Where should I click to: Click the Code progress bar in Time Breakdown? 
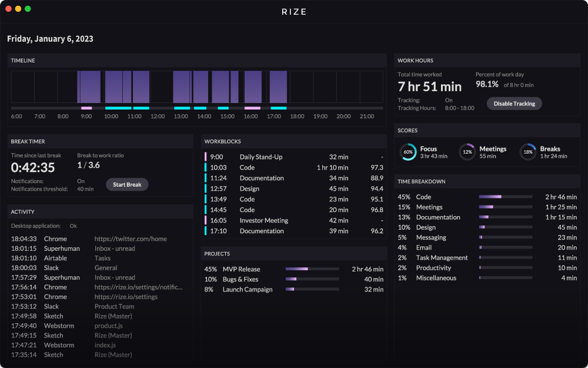pos(506,197)
